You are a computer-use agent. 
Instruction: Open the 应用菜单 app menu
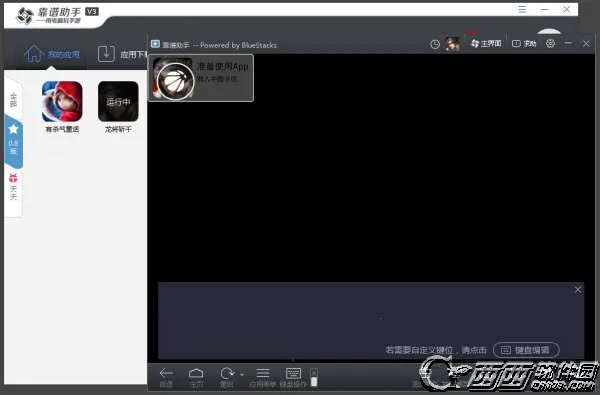pyautogui.click(x=262, y=377)
